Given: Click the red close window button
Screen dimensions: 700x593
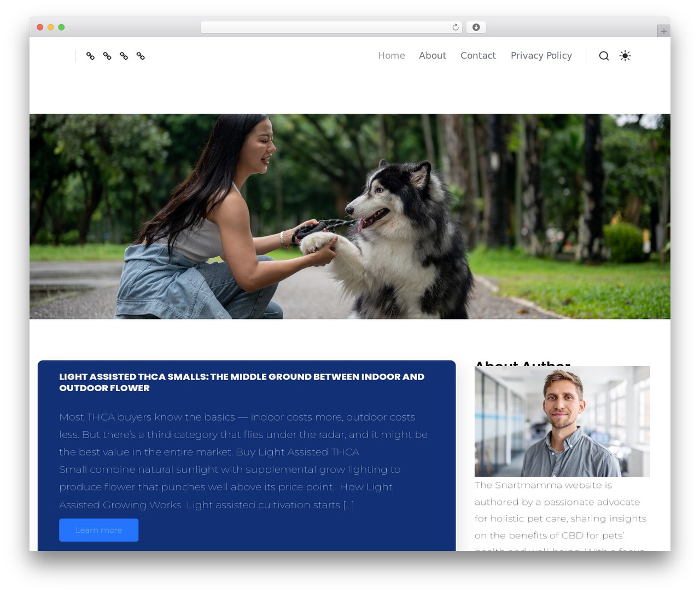Looking at the screenshot, I should (x=40, y=27).
